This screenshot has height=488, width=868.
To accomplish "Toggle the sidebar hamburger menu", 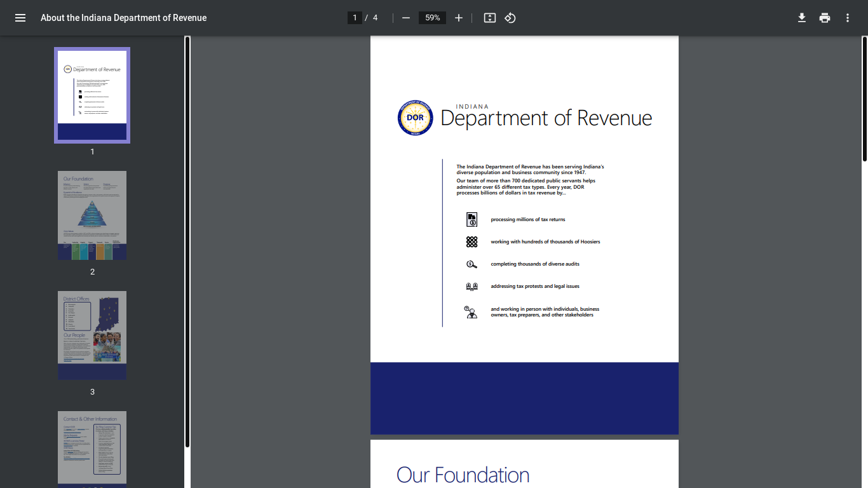I will [x=20, y=18].
